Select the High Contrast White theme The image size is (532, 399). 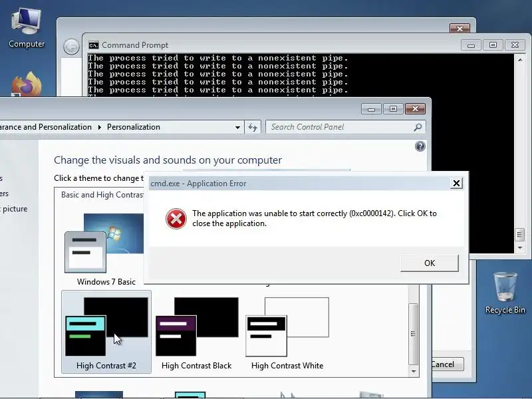pyautogui.click(x=287, y=333)
